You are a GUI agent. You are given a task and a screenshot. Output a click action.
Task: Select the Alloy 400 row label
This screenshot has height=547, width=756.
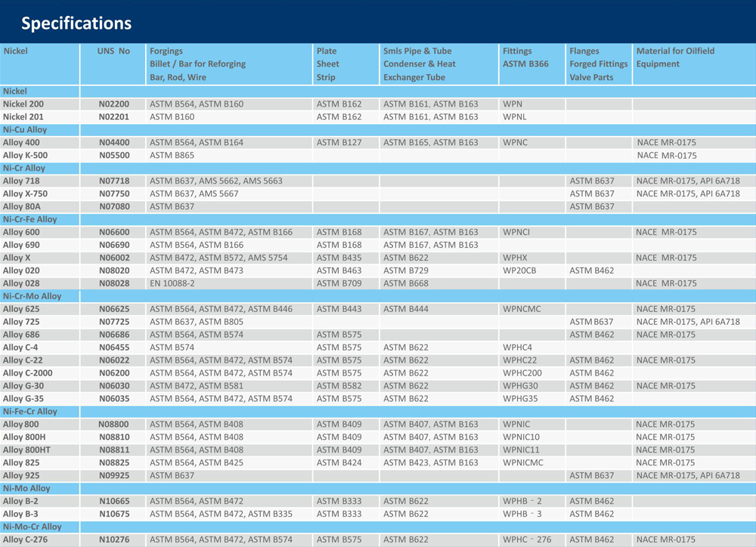point(21,143)
